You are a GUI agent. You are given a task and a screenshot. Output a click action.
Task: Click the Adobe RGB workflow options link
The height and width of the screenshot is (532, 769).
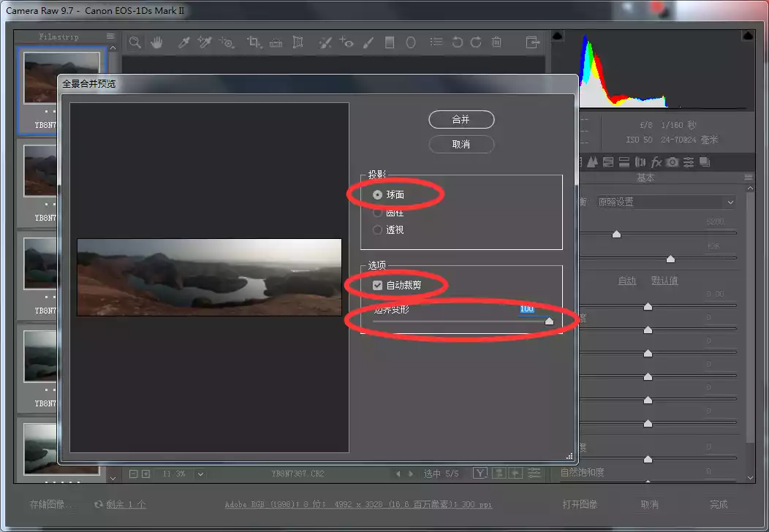[x=358, y=505]
